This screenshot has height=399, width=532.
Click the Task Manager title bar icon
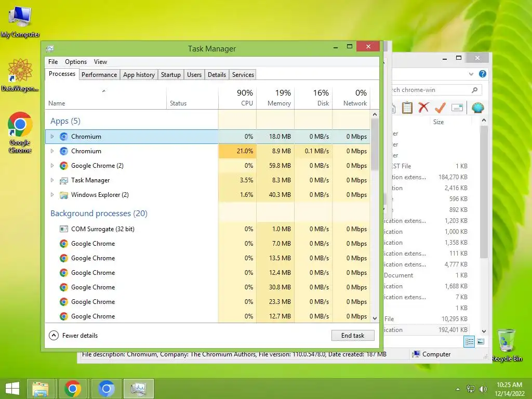[x=50, y=48]
